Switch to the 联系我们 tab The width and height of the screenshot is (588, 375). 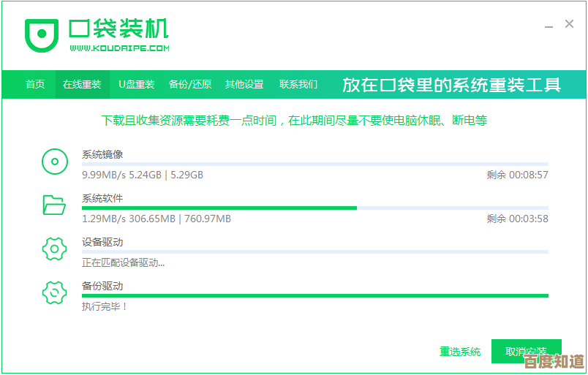pos(298,85)
